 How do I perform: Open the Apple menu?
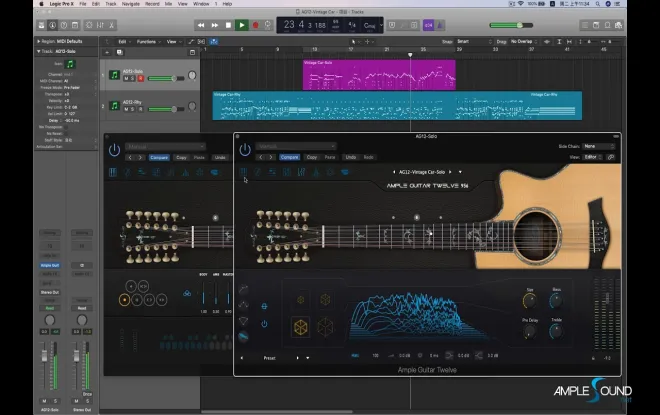click(x=41, y=4)
